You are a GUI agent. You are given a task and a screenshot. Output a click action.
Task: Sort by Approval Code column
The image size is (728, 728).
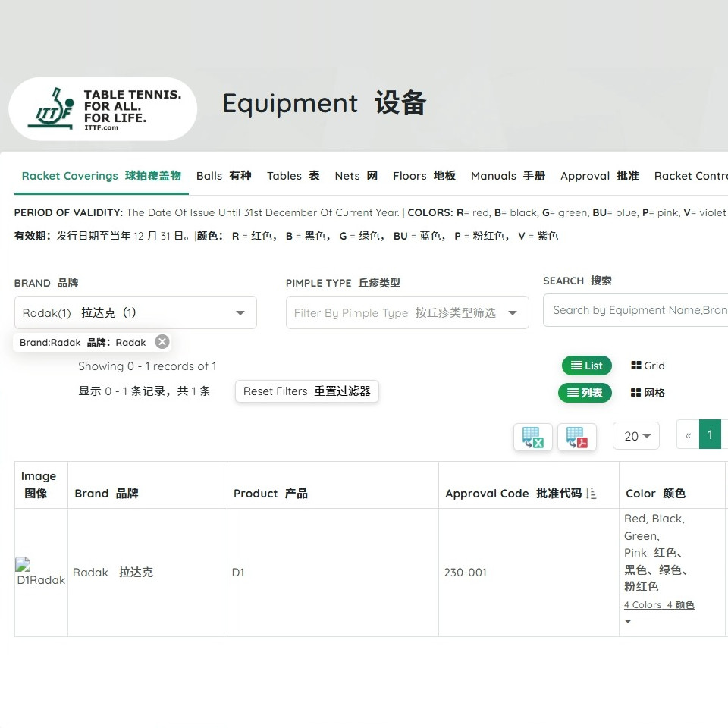591,493
